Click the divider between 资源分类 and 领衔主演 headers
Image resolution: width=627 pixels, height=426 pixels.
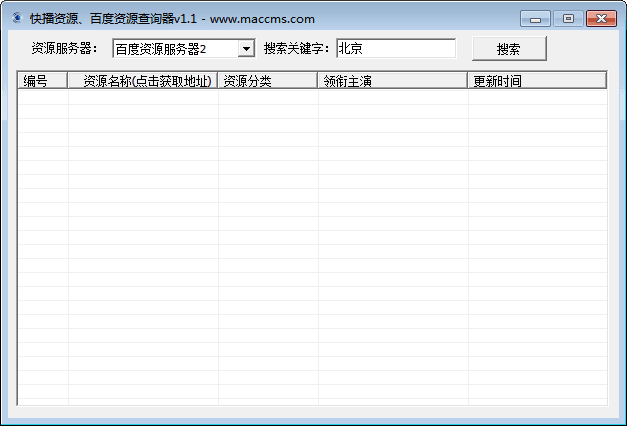pos(318,81)
